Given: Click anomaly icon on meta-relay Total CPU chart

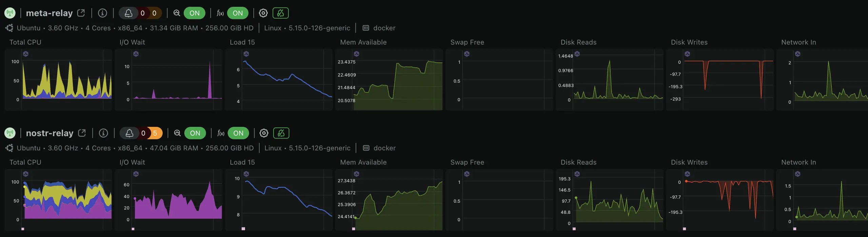Looking at the screenshot, I should coord(26,54).
